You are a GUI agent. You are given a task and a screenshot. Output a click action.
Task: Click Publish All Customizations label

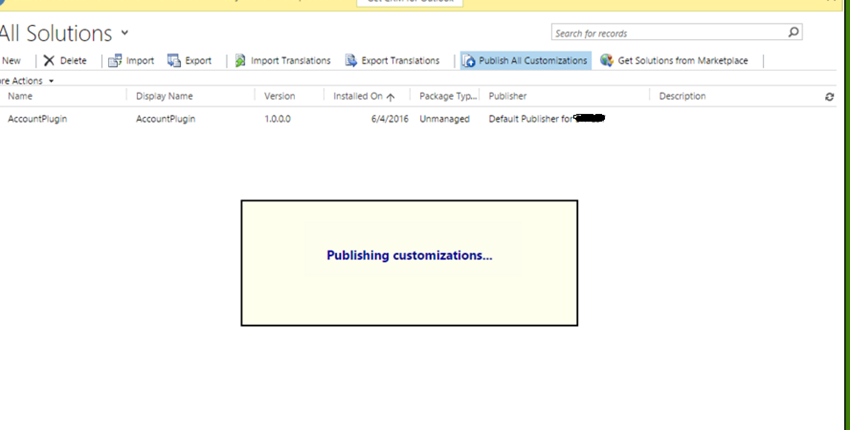coord(533,61)
